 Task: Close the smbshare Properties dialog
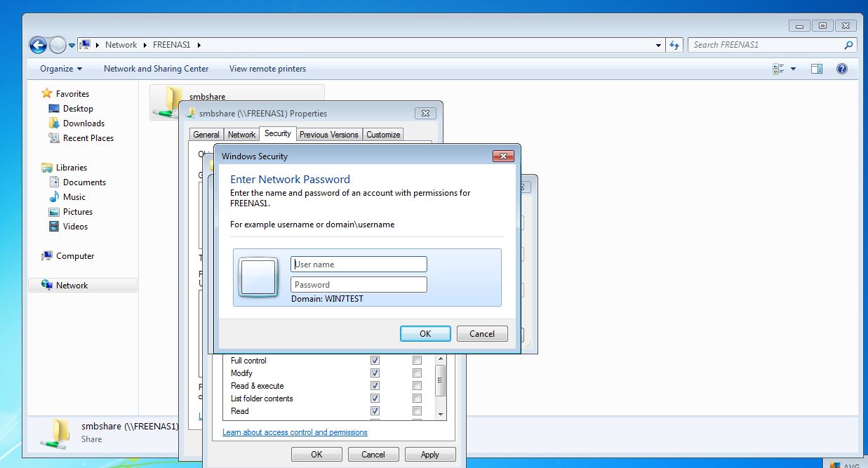pyautogui.click(x=425, y=113)
